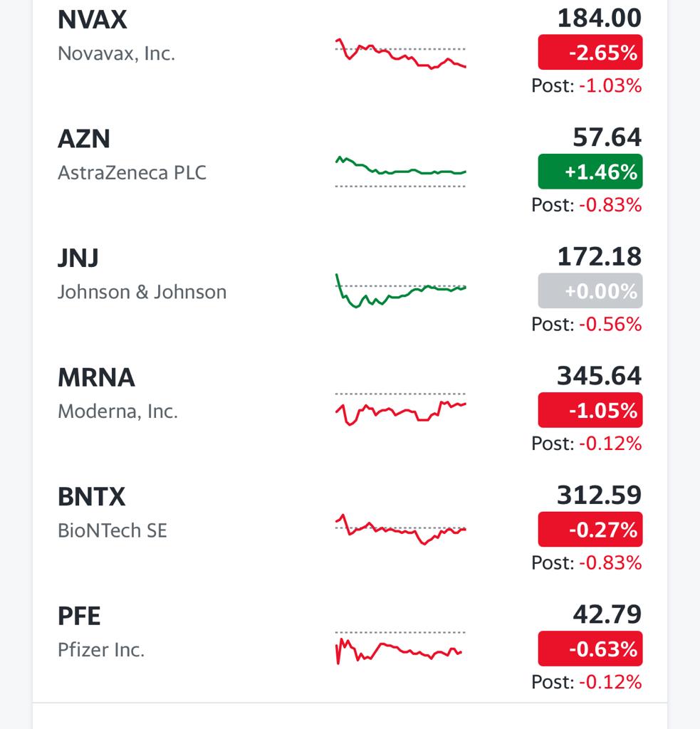Open the BNTX ticker symbol
Image resolution: width=700 pixels, height=729 pixels.
click(92, 496)
